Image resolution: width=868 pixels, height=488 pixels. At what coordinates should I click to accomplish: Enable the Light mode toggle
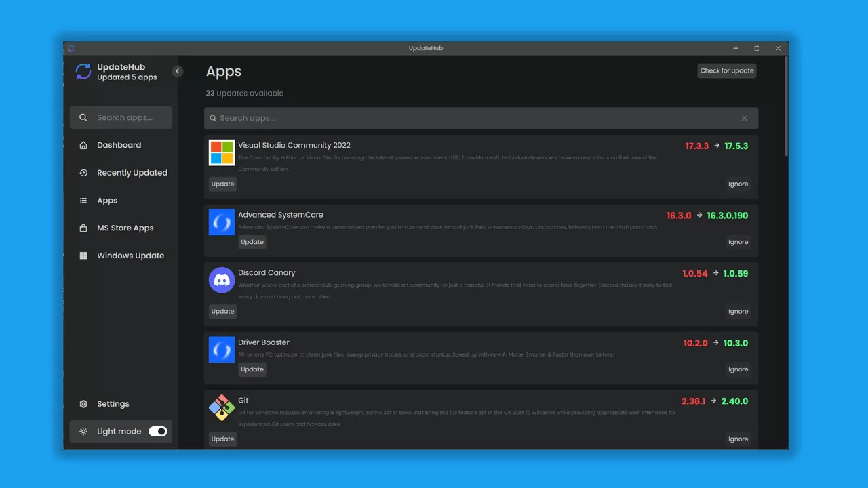[157, 431]
